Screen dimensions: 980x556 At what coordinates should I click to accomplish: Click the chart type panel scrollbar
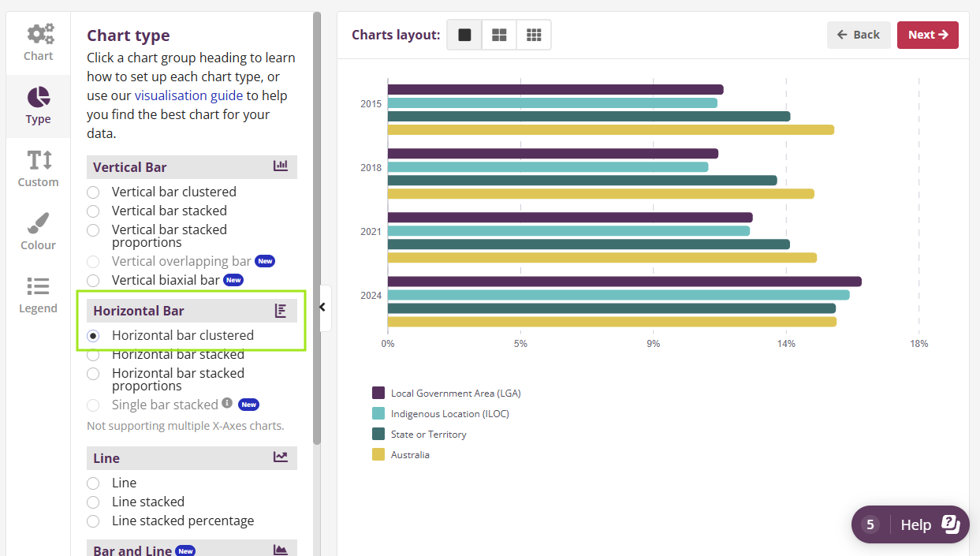[317, 228]
